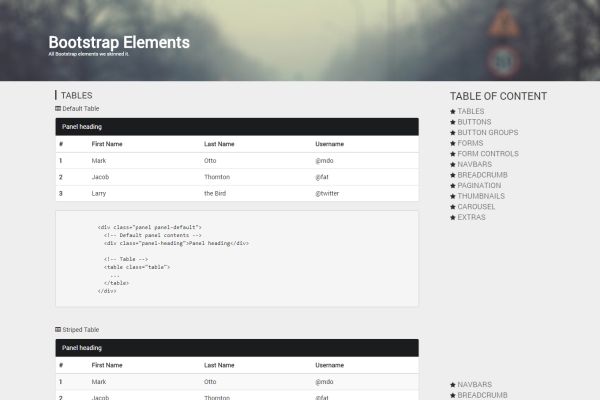Click the striped table's Panel heading bar

tap(237, 348)
